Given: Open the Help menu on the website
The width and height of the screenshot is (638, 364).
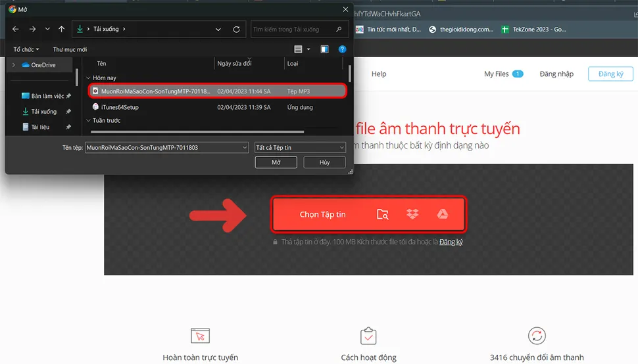Looking at the screenshot, I should tap(379, 74).
